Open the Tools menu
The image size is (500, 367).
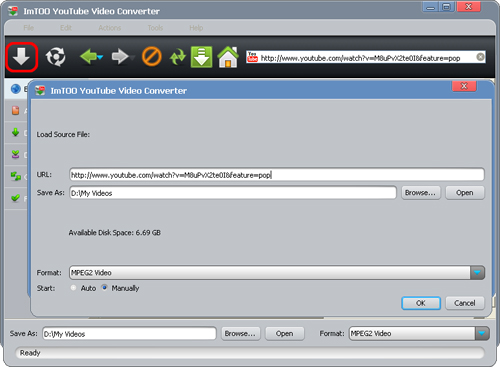point(155,28)
